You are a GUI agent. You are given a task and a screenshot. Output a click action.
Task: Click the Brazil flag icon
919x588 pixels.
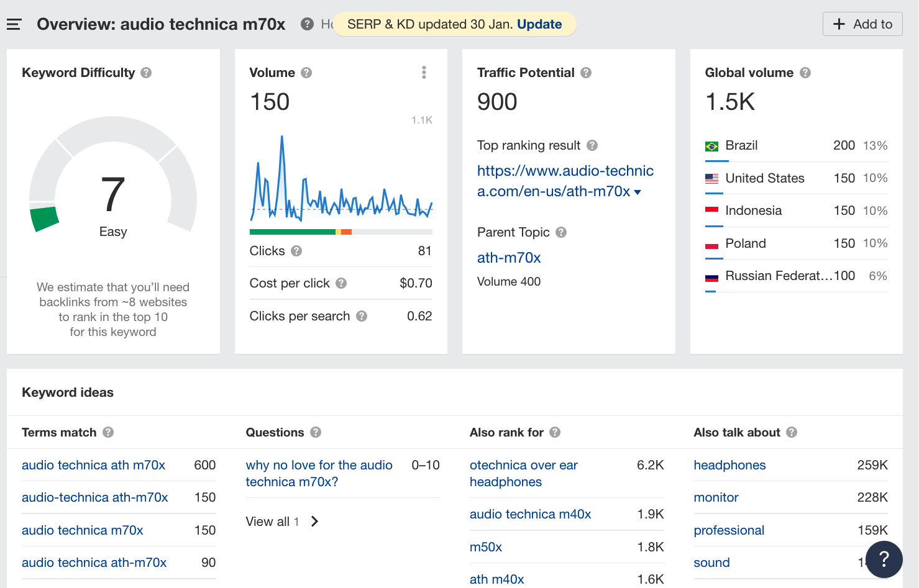(712, 146)
